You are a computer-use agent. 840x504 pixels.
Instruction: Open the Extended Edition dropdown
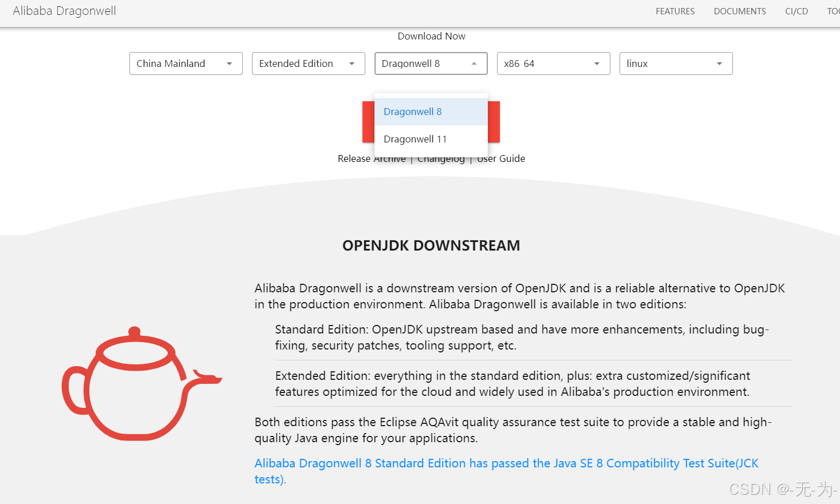click(308, 64)
